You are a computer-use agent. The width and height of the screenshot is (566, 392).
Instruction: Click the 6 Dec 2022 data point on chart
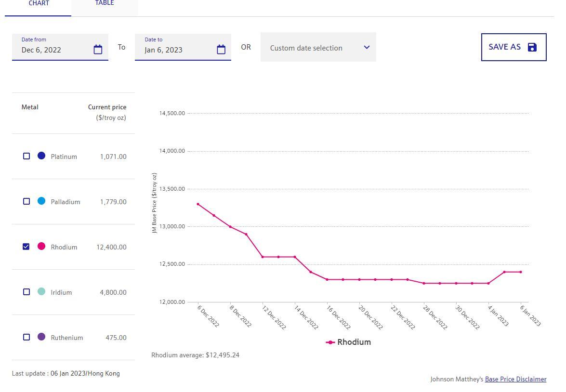198,204
